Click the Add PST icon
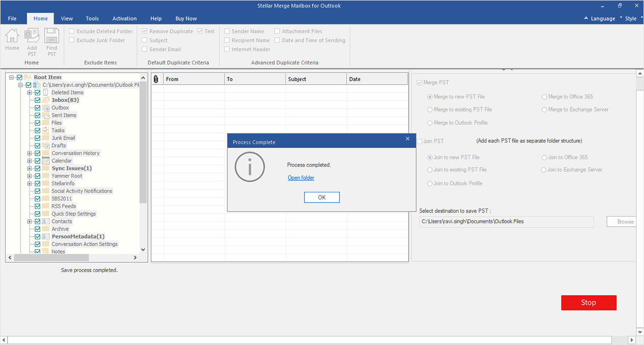The image size is (644, 345). [x=32, y=36]
